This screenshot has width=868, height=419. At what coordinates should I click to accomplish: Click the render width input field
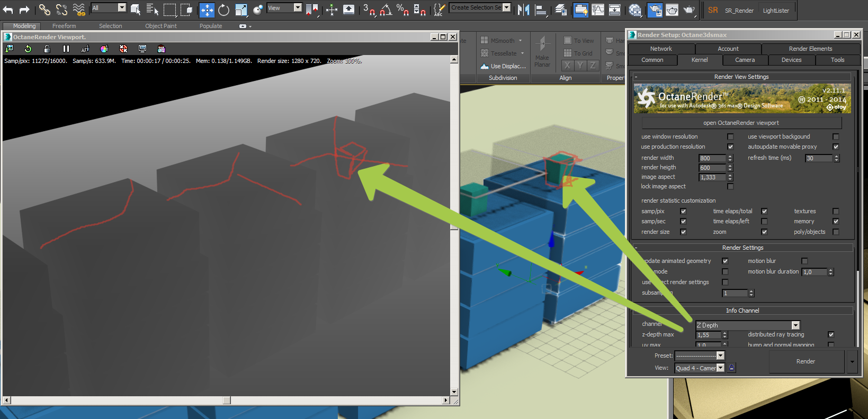tap(712, 158)
